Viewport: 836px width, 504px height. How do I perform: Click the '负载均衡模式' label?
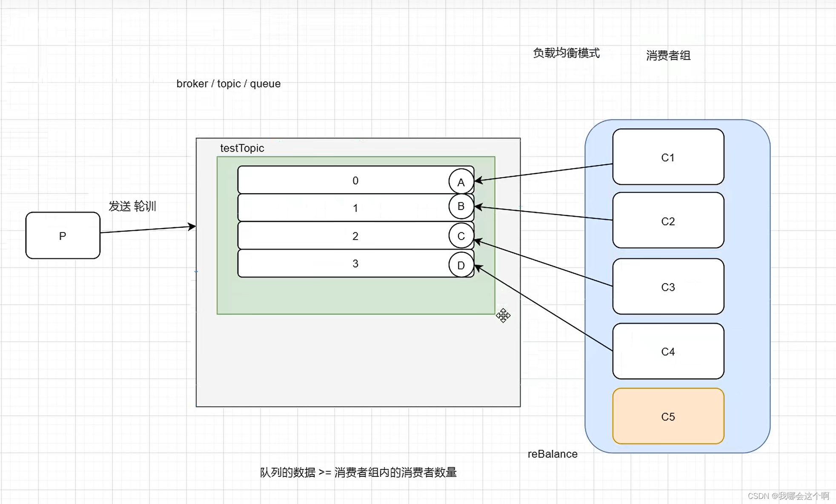coord(566,53)
